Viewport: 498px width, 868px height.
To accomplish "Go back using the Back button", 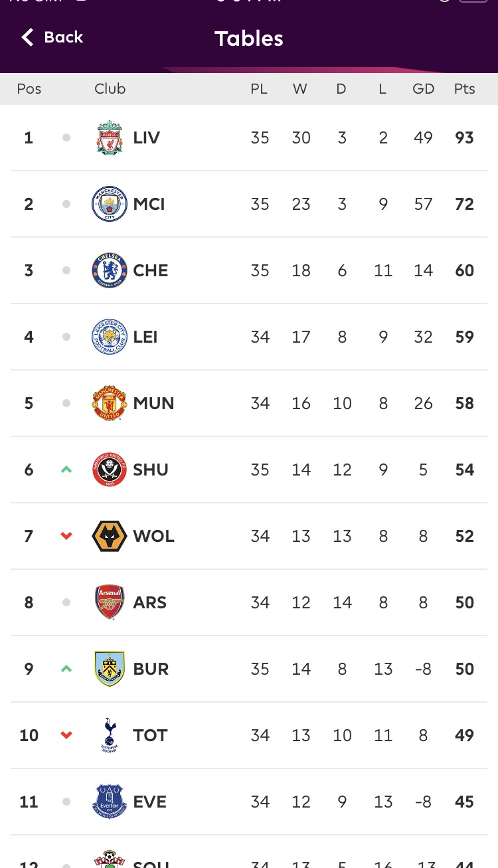I will tap(52, 37).
